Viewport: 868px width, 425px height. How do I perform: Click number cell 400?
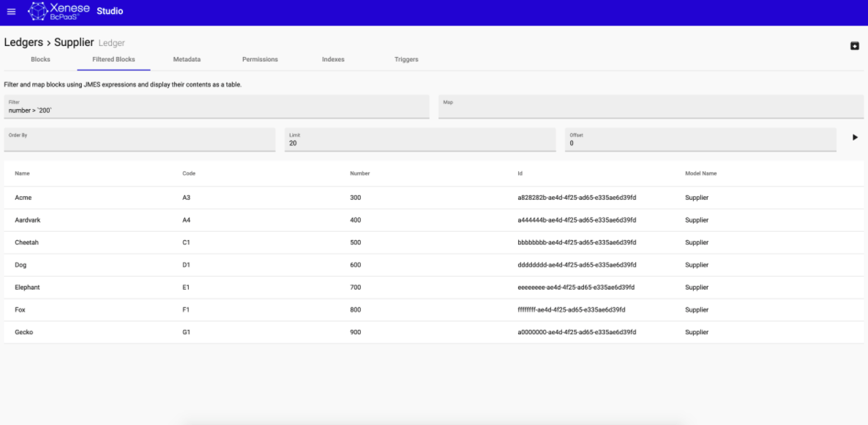(356, 219)
